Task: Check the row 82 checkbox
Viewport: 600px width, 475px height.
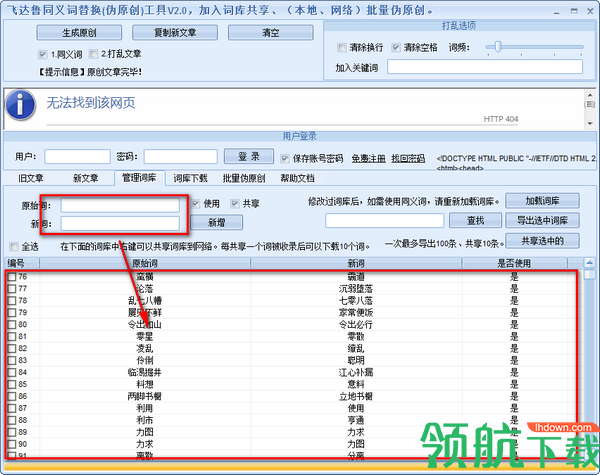Action: click(12, 349)
